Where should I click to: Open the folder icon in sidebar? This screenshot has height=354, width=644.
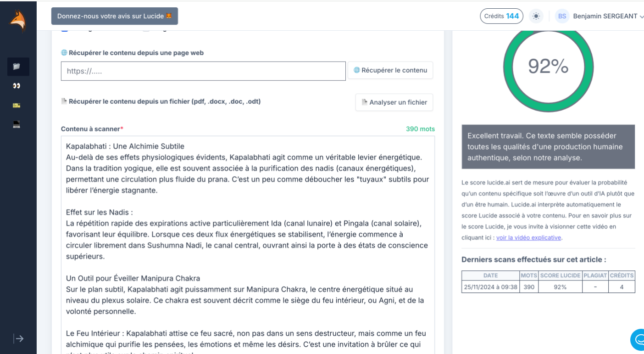17,67
